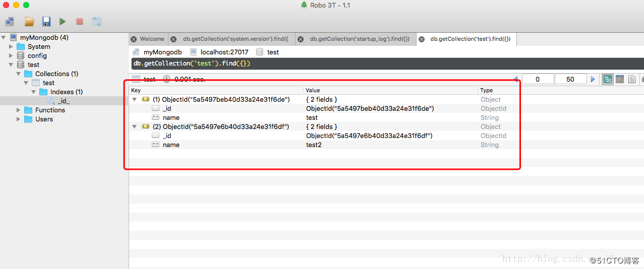This screenshot has width=644, height=269.
Task: Expand the config database
Action: [11, 55]
